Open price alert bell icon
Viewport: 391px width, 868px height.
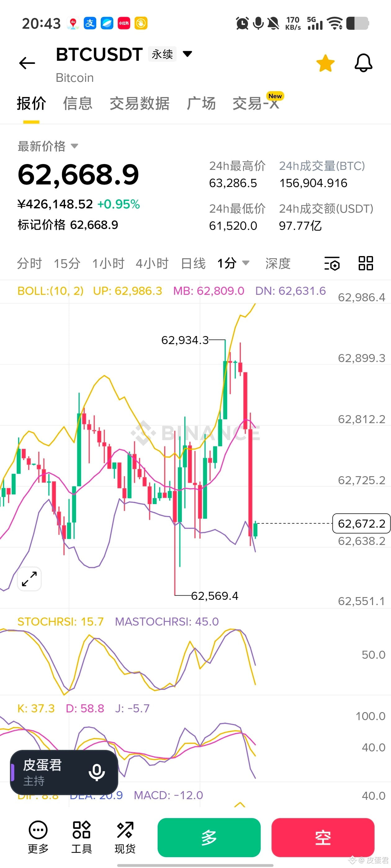tap(363, 63)
